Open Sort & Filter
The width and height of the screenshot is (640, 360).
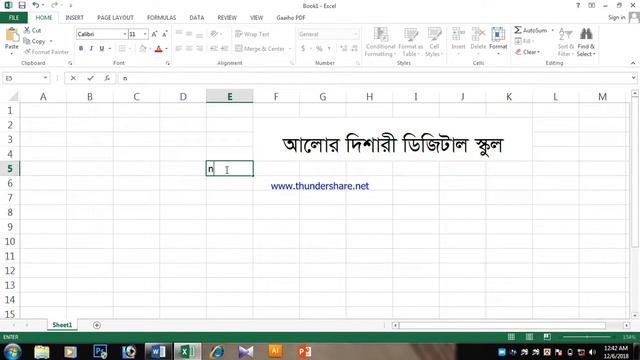point(566,42)
